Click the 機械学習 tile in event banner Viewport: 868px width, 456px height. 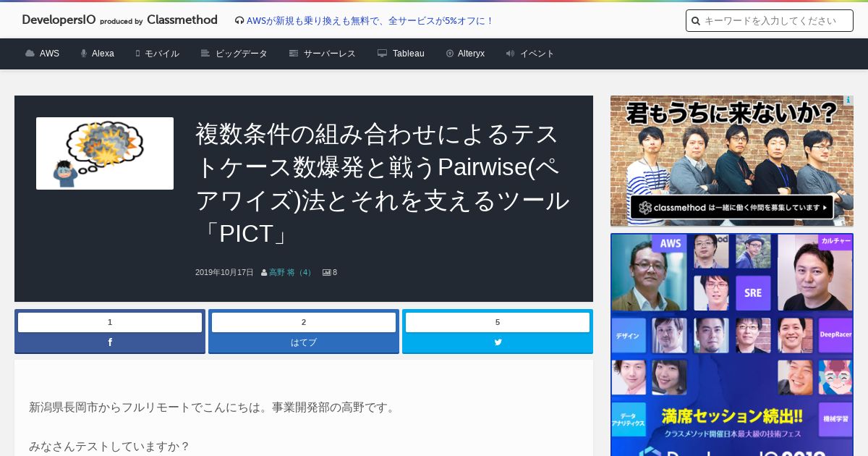[x=836, y=418]
